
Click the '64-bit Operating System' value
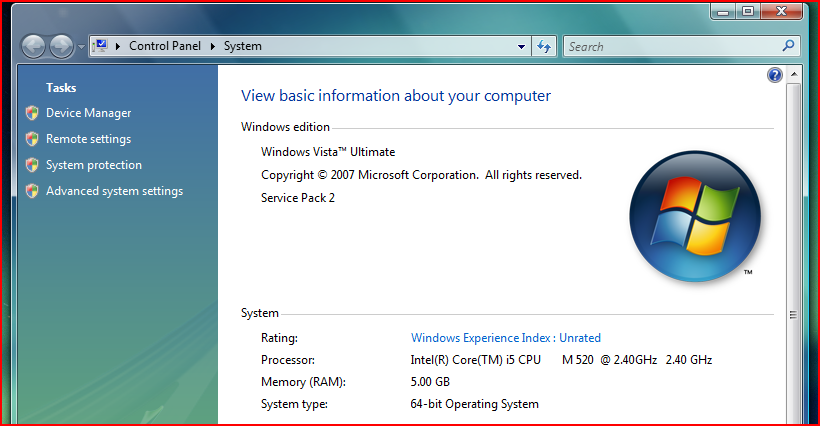tap(474, 404)
